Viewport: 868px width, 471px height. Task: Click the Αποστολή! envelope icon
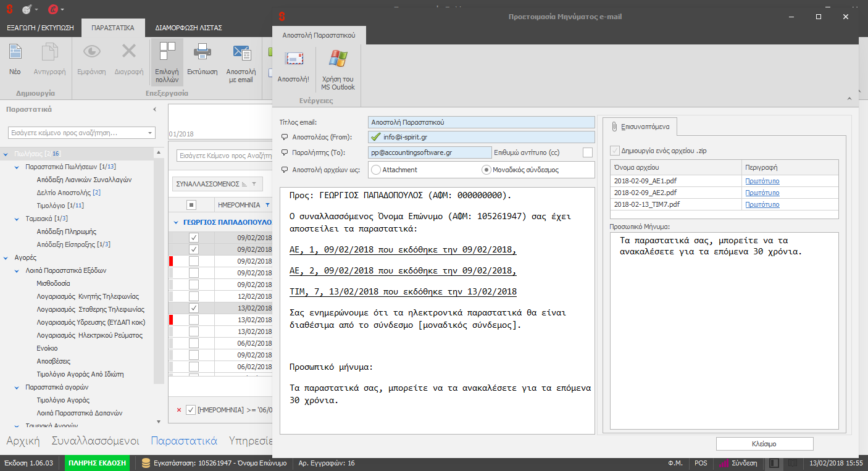point(293,60)
